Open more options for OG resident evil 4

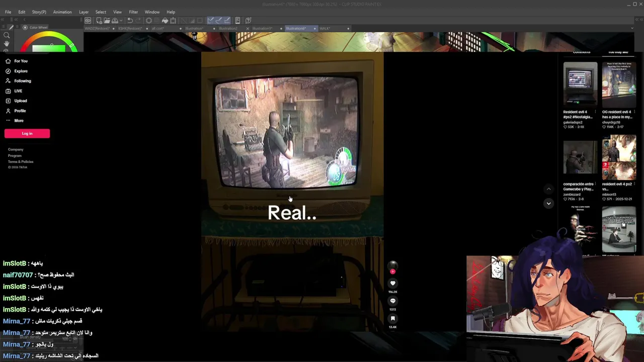[634, 112]
